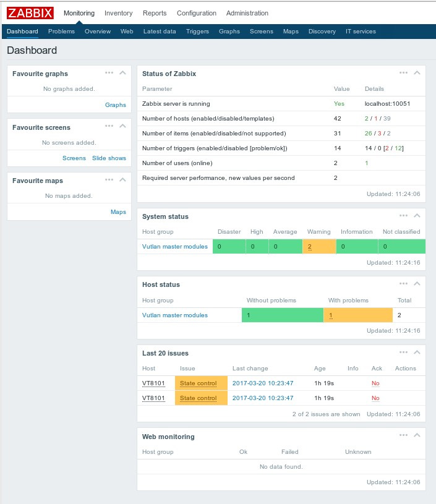Click 'No data found.' in Web monitoring

click(281, 467)
